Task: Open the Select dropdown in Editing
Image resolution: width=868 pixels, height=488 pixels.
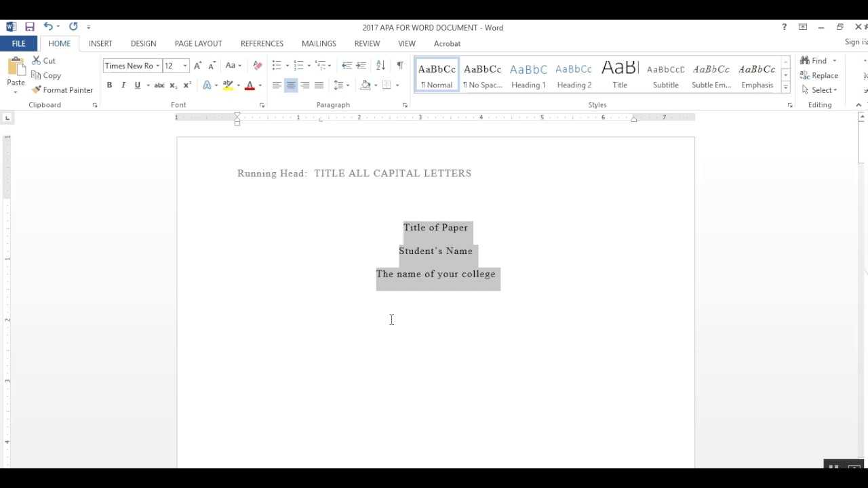Action: [821, 90]
